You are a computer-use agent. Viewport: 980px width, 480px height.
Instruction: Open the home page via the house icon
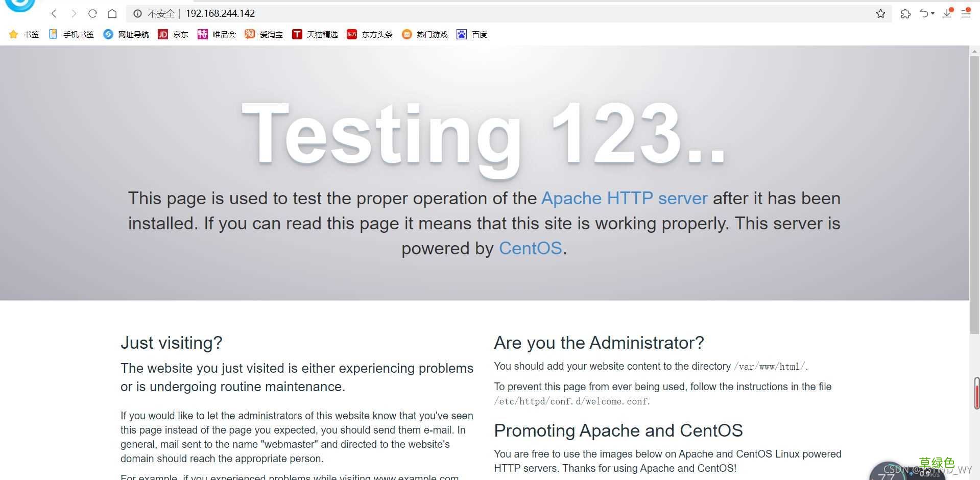tap(112, 13)
